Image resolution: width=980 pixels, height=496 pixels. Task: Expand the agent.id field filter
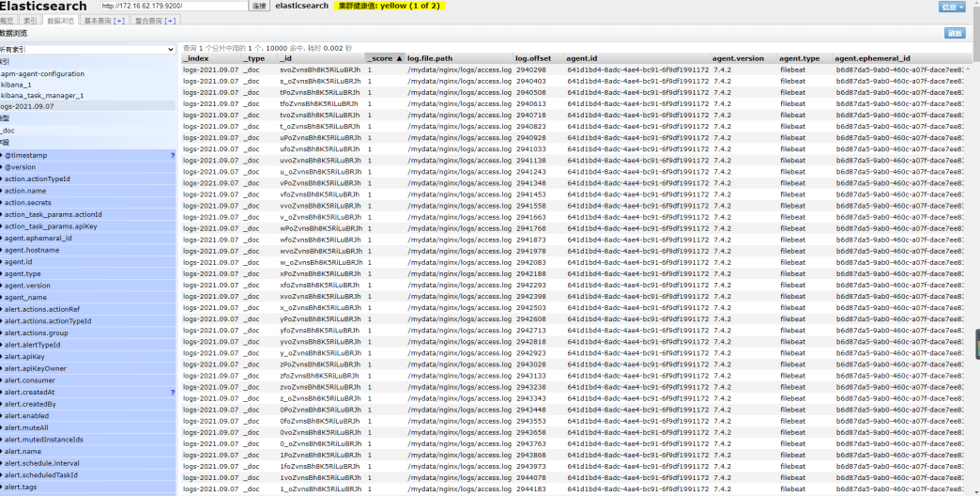[x=87, y=262]
